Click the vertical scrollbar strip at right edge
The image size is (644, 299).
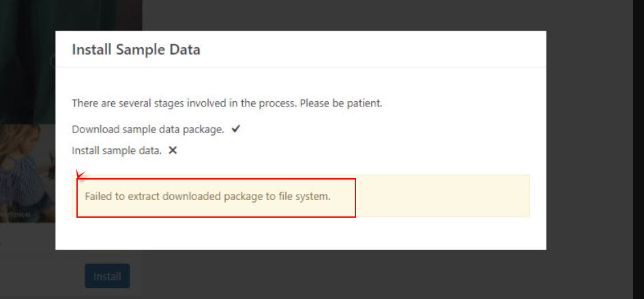[639, 149]
